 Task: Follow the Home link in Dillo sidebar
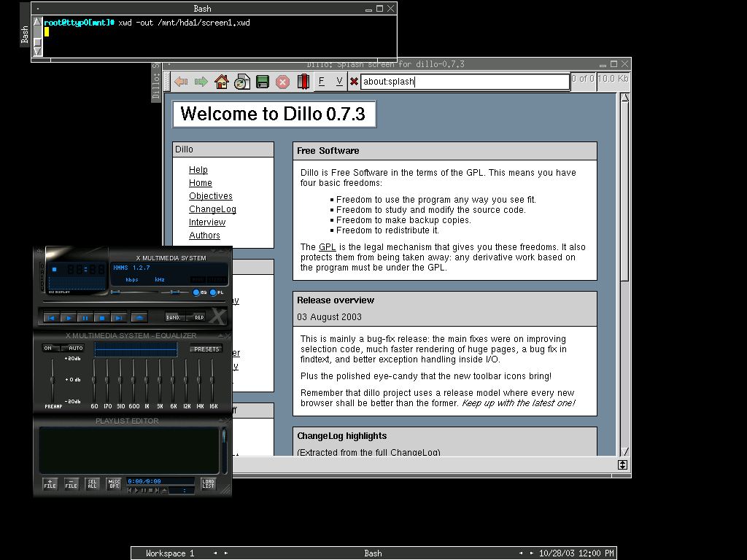tap(200, 183)
